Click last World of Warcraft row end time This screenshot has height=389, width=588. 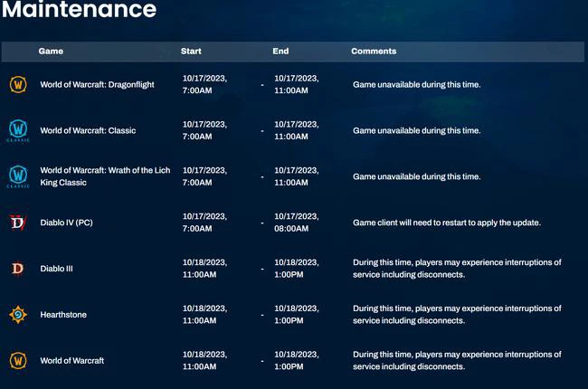coord(296,360)
